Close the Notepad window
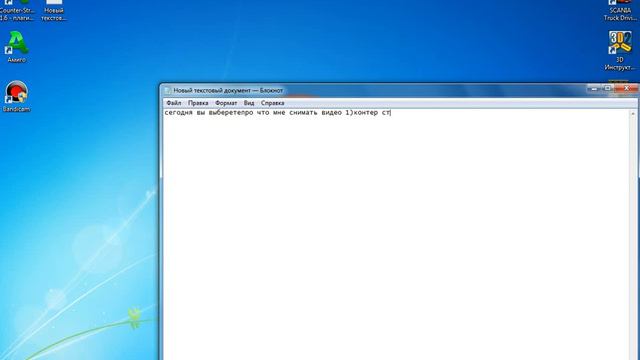Screen dimensions: 640x360 627,89
